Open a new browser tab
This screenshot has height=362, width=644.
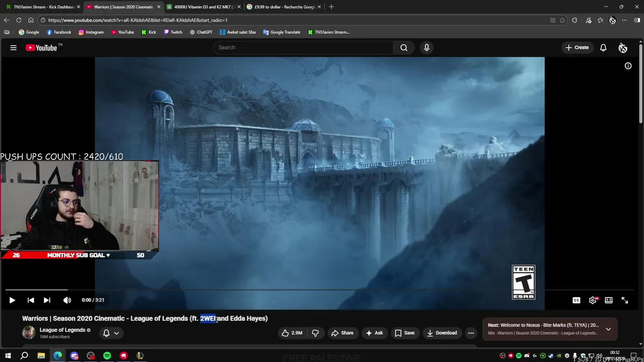[331, 7]
